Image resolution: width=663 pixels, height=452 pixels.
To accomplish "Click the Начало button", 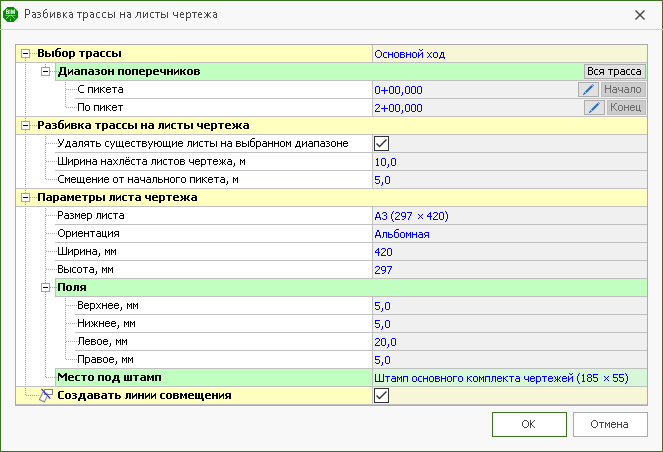I will [x=624, y=90].
